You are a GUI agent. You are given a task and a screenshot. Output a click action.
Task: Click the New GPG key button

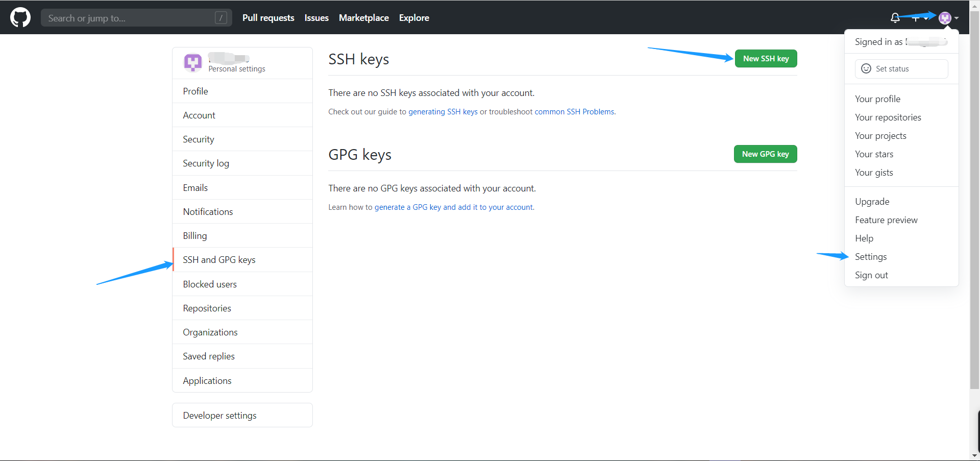click(x=765, y=154)
